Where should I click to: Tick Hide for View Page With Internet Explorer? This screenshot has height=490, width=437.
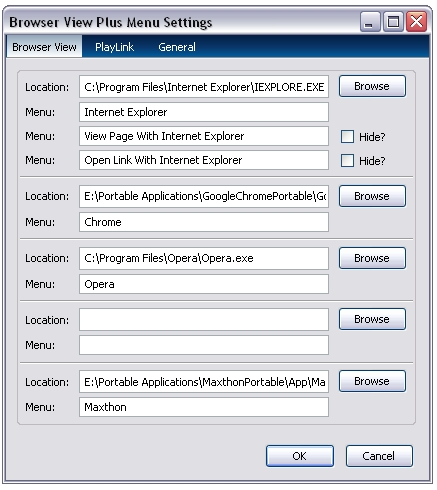point(347,137)
